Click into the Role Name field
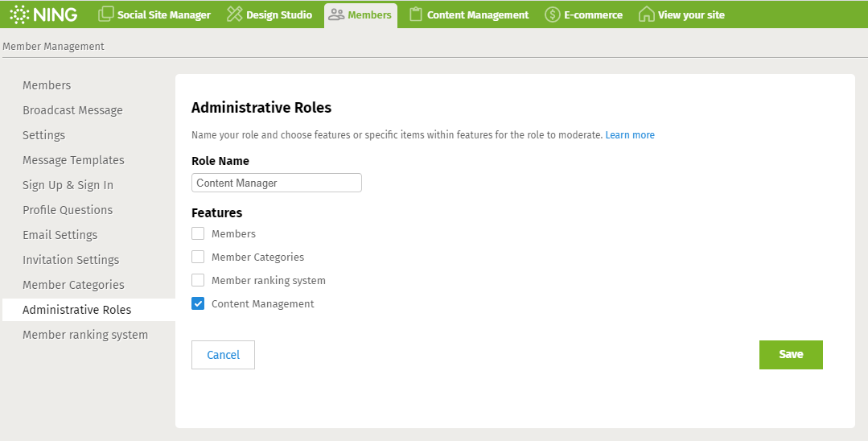Viewport: 868px width, 441px height. click(x=277, y=183)
